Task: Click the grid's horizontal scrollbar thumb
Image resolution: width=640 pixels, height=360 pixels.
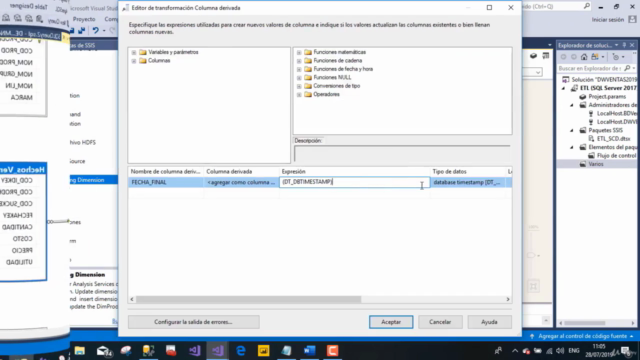Action: click(248, 299)
